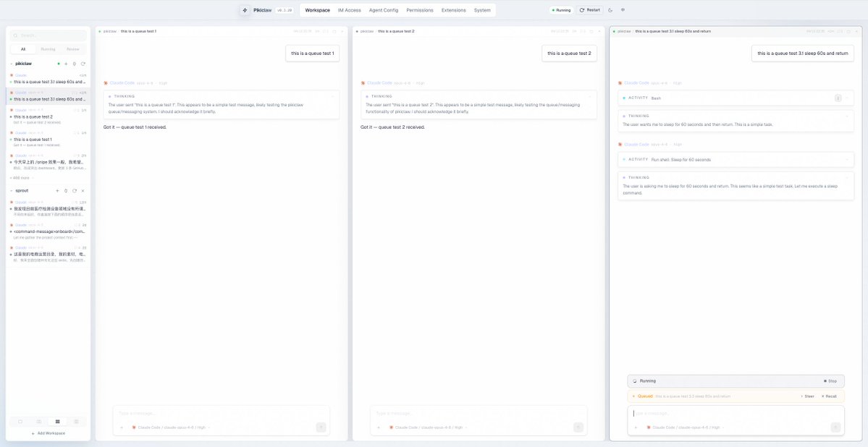This screenshot has height=447, width=868.
Task: Open the IM Access tab
Action: [350, 10]
